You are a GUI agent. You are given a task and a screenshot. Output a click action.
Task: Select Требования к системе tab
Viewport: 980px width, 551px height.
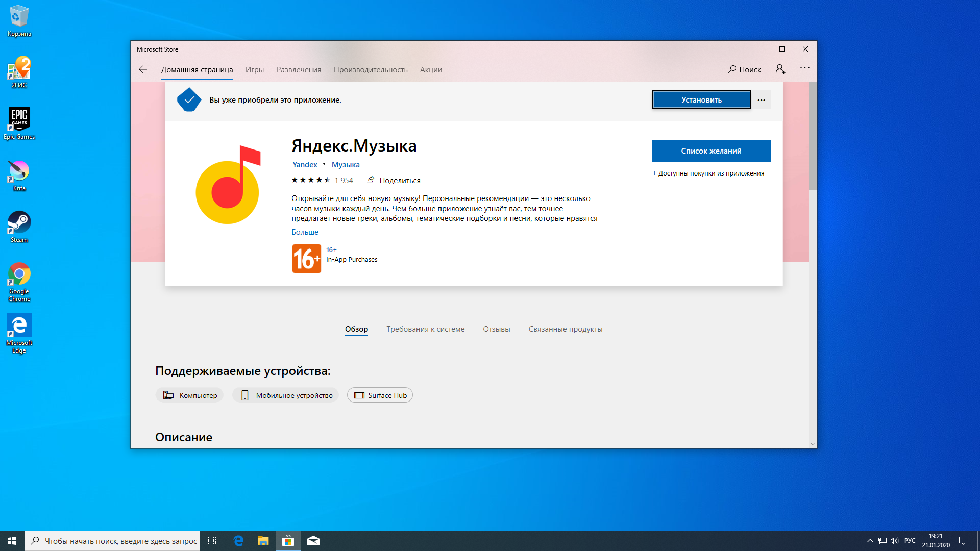click(x=426, y=329)
